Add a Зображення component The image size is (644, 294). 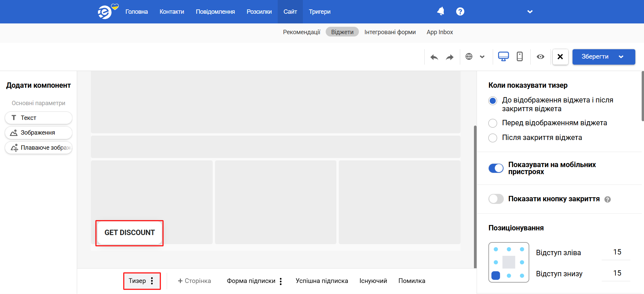click(x=39, y=133)
